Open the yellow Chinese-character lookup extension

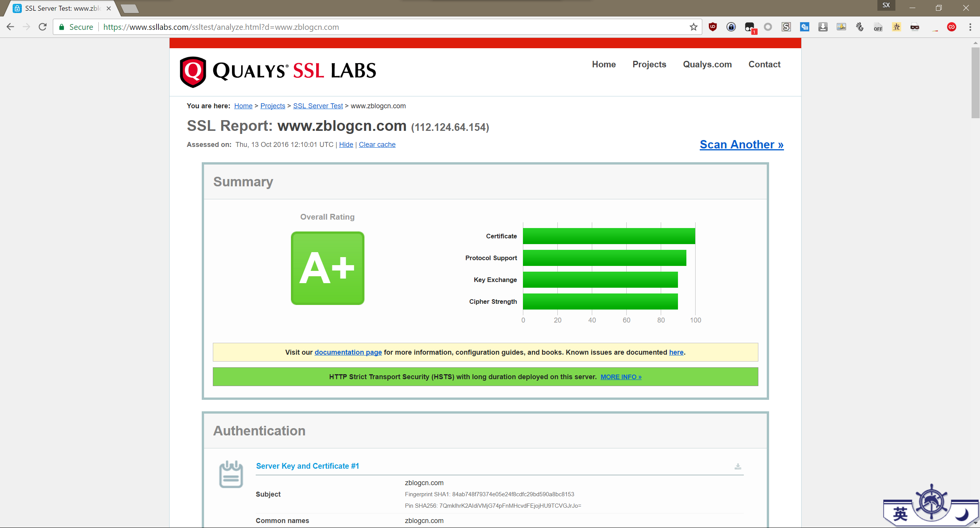point(896,27)
